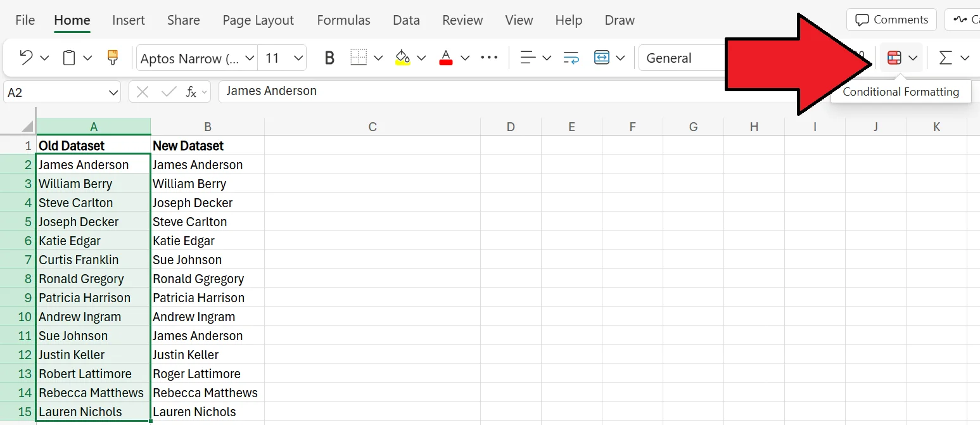This screenshot has width=980, height=425.
Task: Open the Comments panel
Action: (891, 19)
